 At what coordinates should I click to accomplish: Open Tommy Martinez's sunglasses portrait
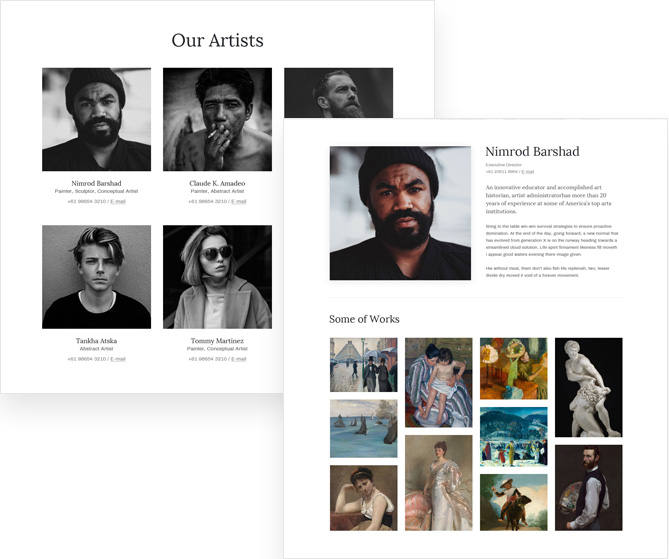217,276
